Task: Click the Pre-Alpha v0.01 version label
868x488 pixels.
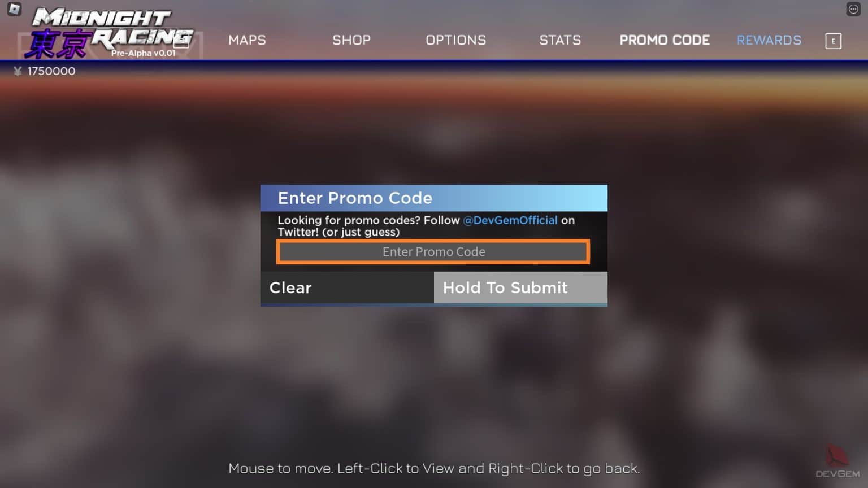Action: [x=144, y=53]
